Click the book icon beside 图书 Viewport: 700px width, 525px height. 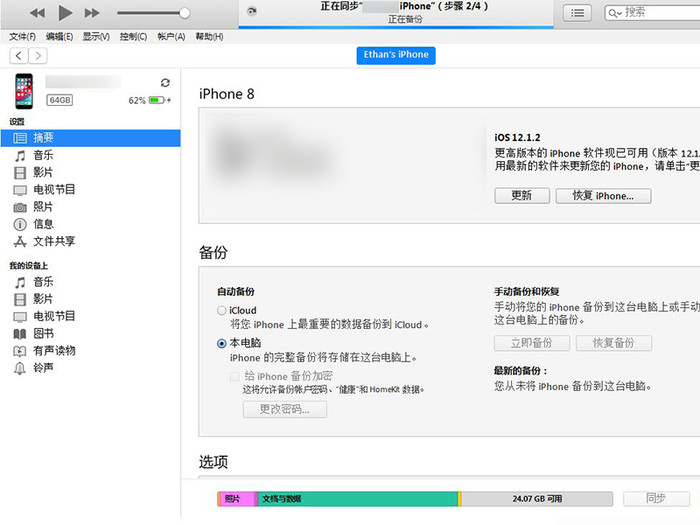point(20,334)
